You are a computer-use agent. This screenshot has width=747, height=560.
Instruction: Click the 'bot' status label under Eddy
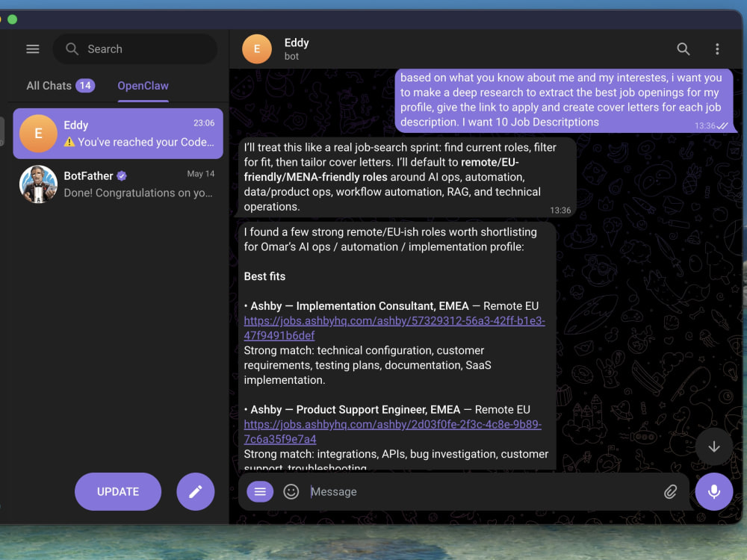tap(291, 56)
